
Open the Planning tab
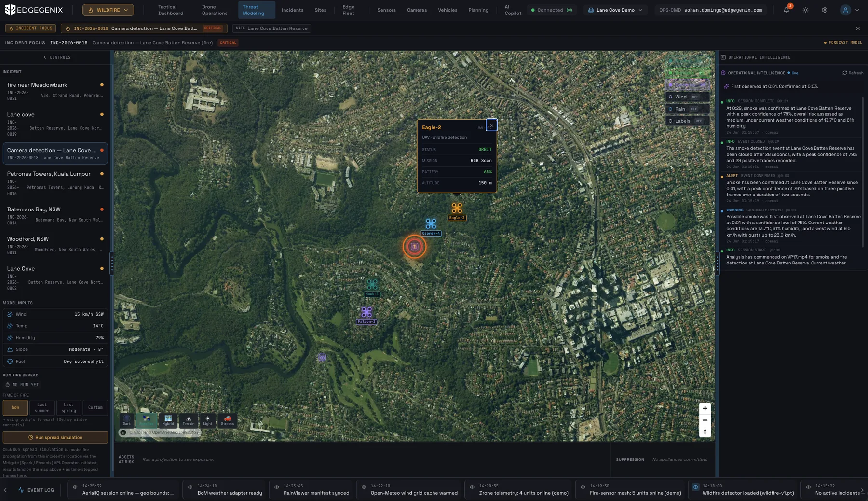pos(478,10)
